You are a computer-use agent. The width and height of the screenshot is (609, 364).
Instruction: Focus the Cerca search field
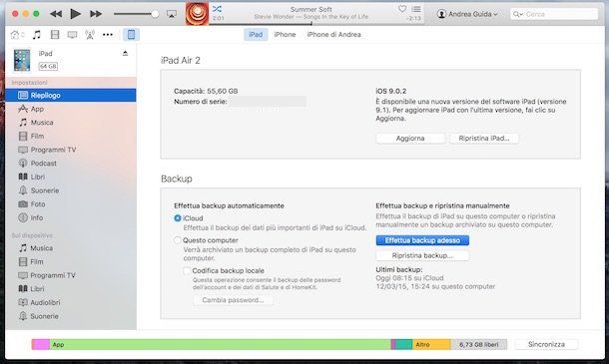click(x=554, y=14)
